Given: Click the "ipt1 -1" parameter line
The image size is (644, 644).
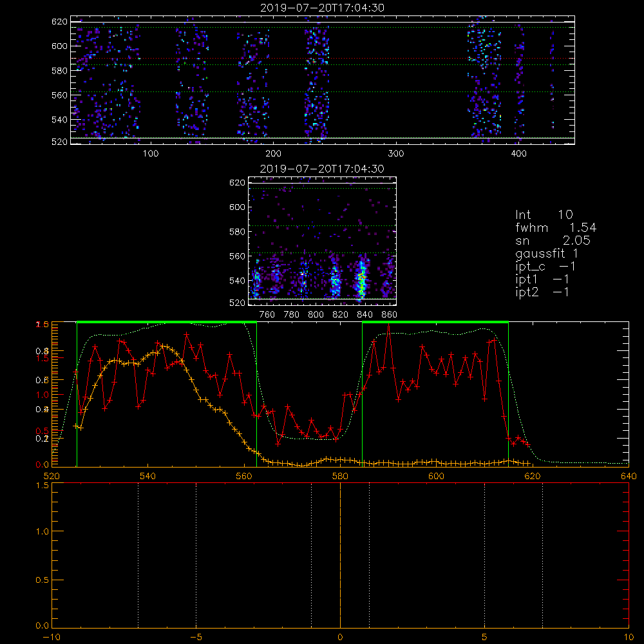Looking at the screenshot, I should coord(542,279).
